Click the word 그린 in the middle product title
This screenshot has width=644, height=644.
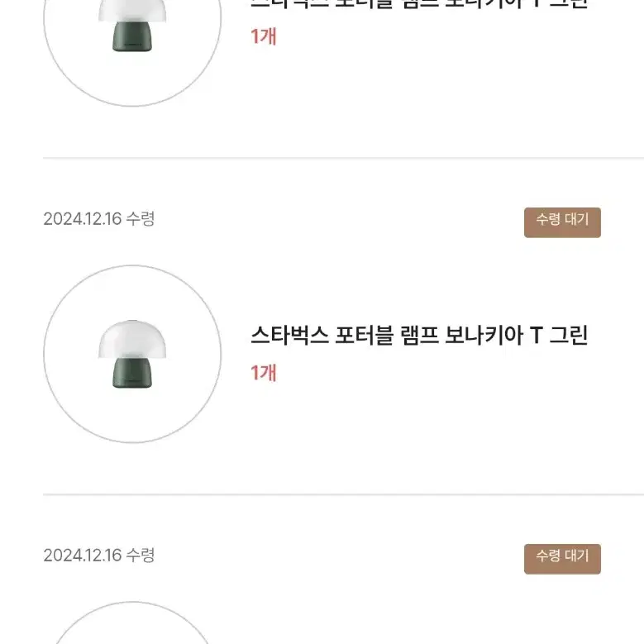click(569, 335)
